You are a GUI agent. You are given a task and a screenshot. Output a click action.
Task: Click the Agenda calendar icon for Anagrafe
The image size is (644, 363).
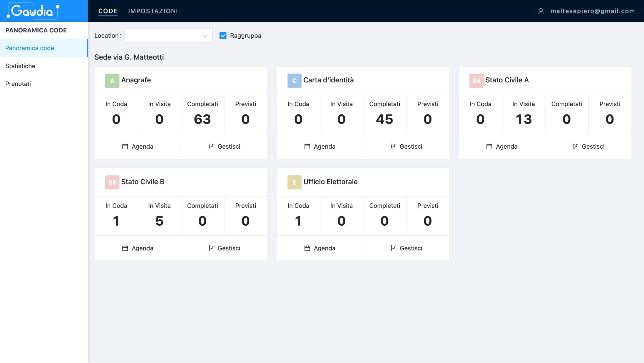(x=125, y=146)
